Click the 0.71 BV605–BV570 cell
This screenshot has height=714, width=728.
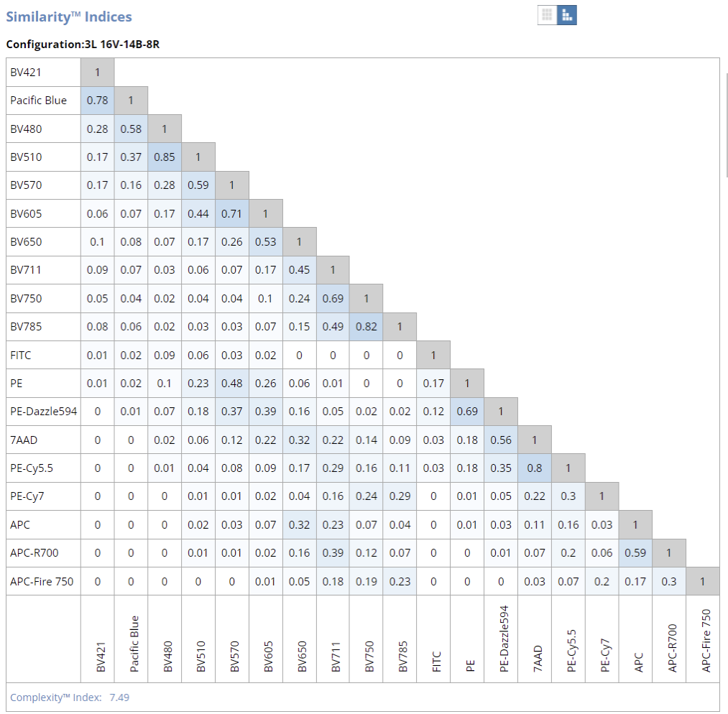point(231,213)
